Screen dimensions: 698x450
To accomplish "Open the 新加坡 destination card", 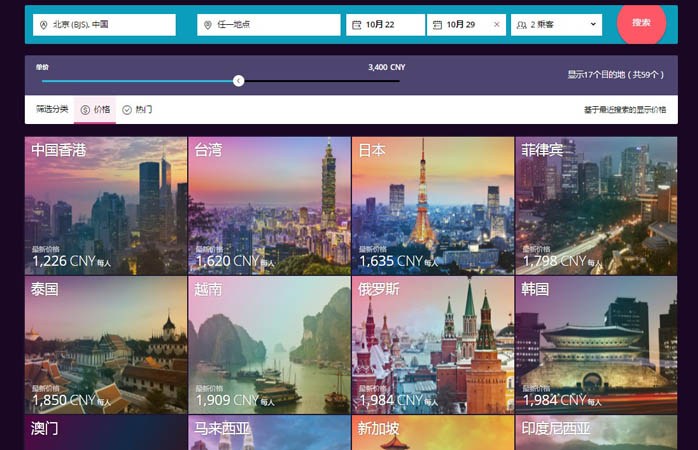I will [433, 433].
